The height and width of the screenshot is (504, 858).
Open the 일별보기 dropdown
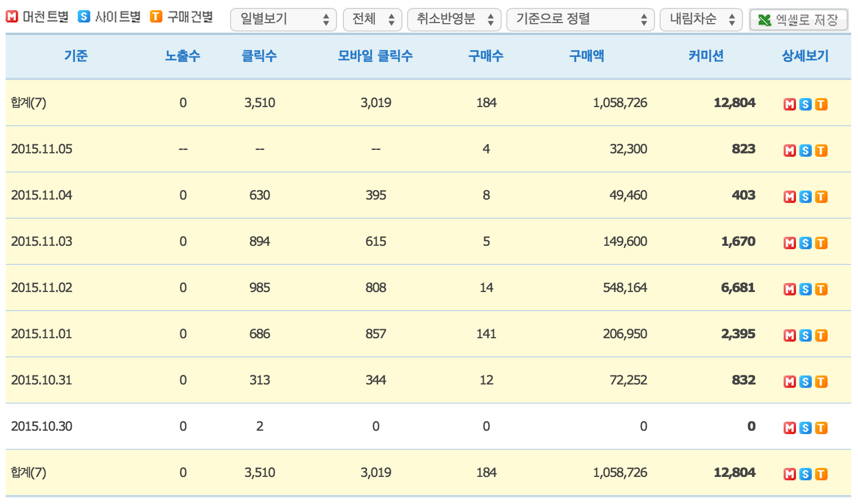[284, 20]
